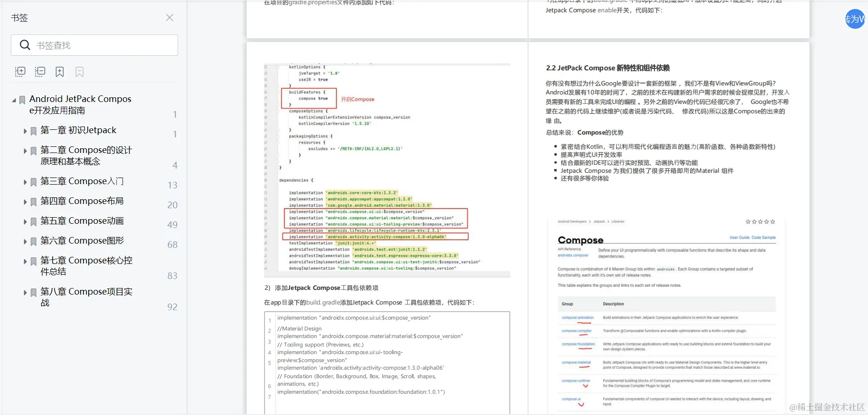This screenshot has width=868, height=415.
Task: Click the compose.animation link
Action: coord(577,318)
